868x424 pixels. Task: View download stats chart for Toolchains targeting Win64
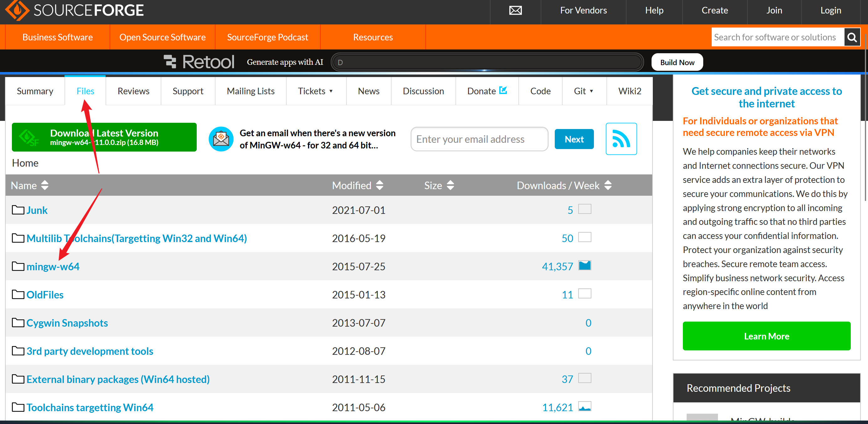coord(585,406)
